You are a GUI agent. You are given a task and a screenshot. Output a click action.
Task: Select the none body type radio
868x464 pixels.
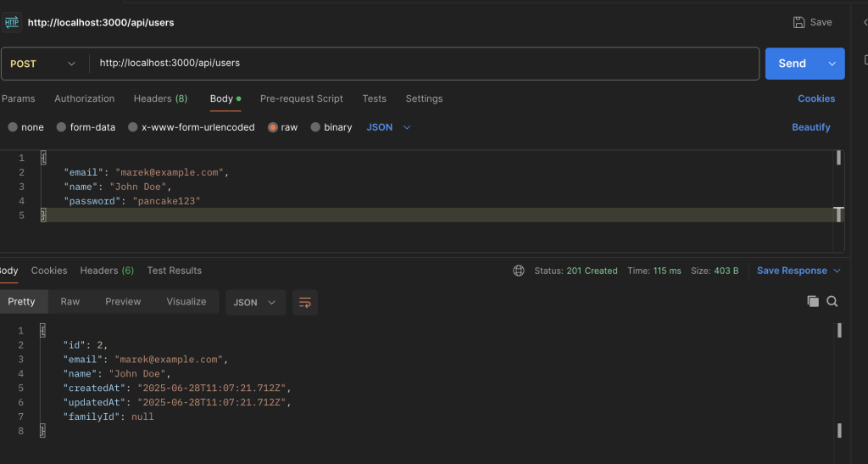click(13, 127)
